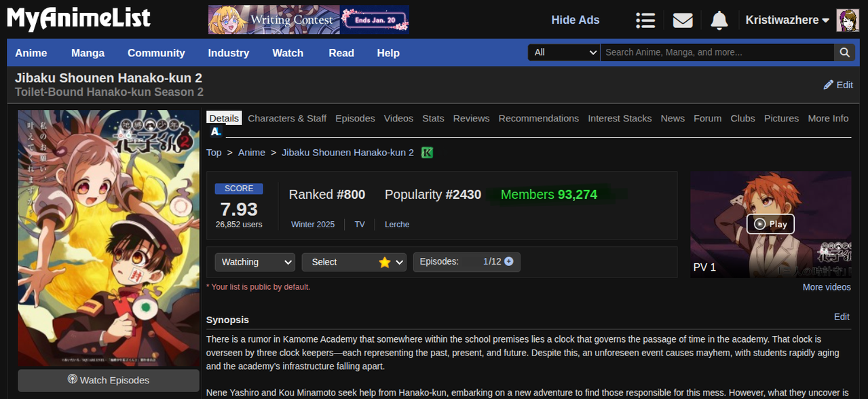Open the search category All dropdown
Screen dimensions: 868x399
tap(564, 52)
